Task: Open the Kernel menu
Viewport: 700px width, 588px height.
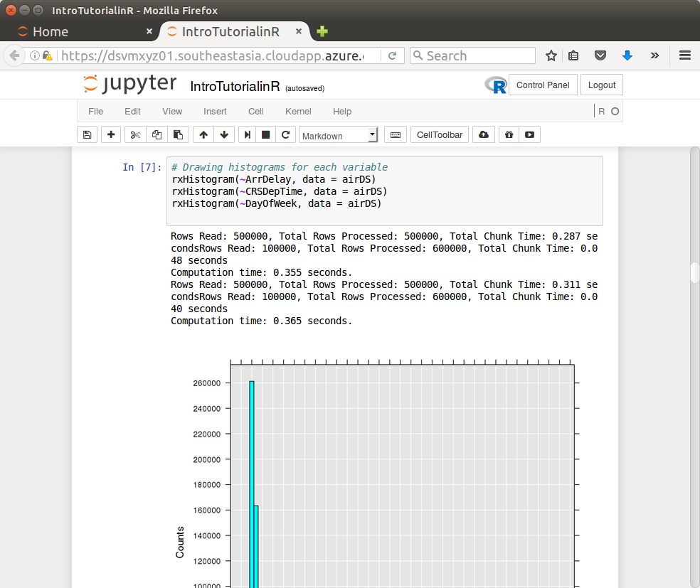Action: 298,111
